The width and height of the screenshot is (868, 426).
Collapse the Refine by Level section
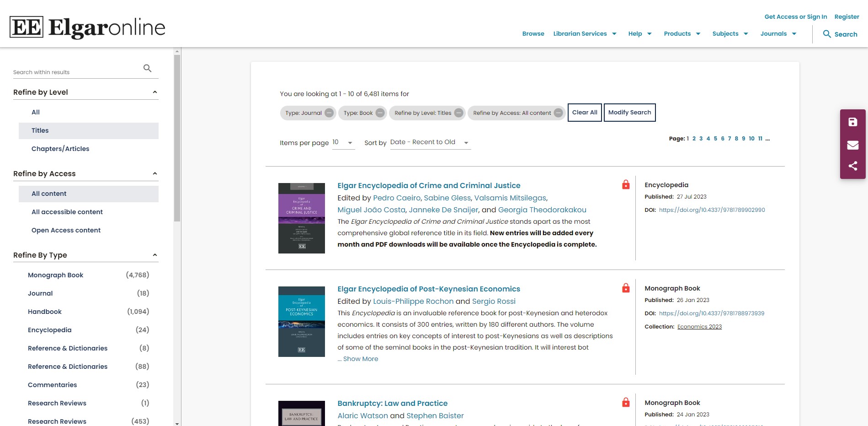155,92
